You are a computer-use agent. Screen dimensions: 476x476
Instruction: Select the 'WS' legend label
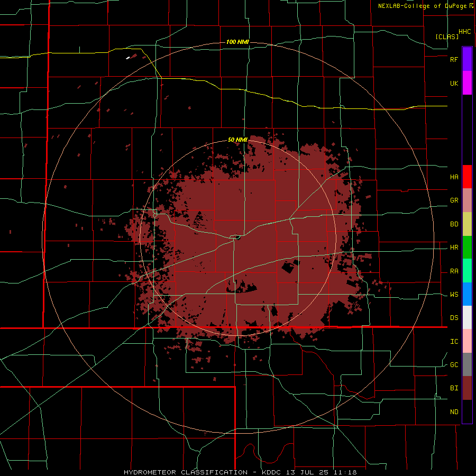point(454,295)
